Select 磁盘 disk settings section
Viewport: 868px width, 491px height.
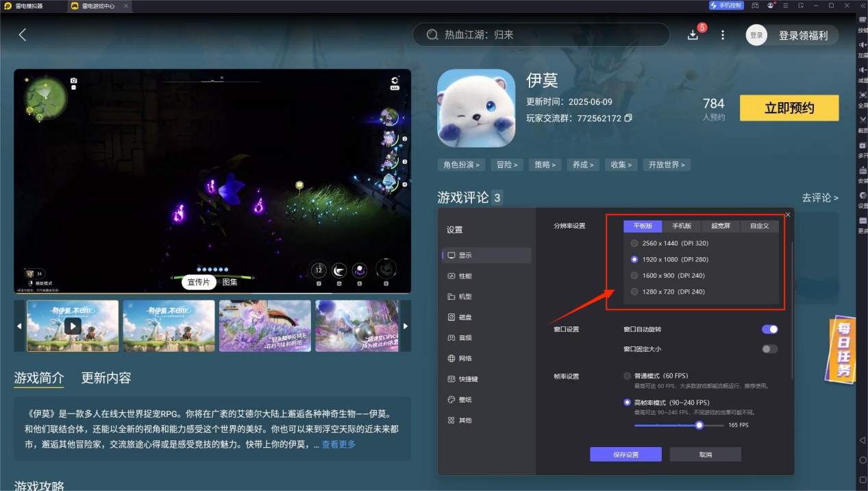pyautogui.click(x=487, y=317)
